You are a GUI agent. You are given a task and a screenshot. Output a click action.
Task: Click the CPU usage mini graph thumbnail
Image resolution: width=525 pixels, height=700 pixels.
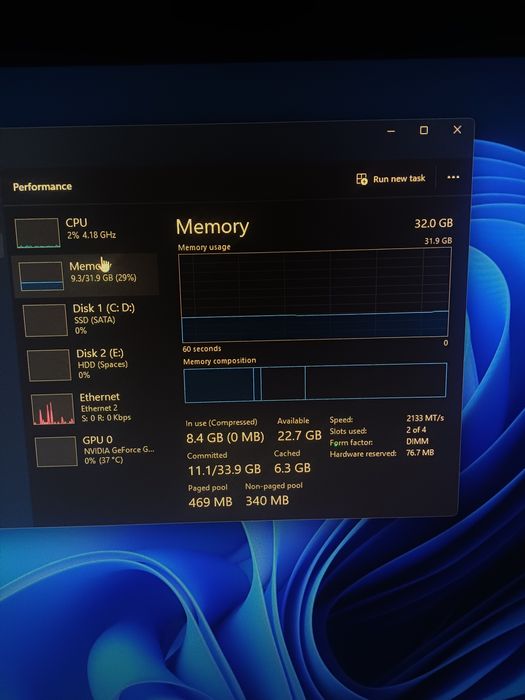coord(38,233)
